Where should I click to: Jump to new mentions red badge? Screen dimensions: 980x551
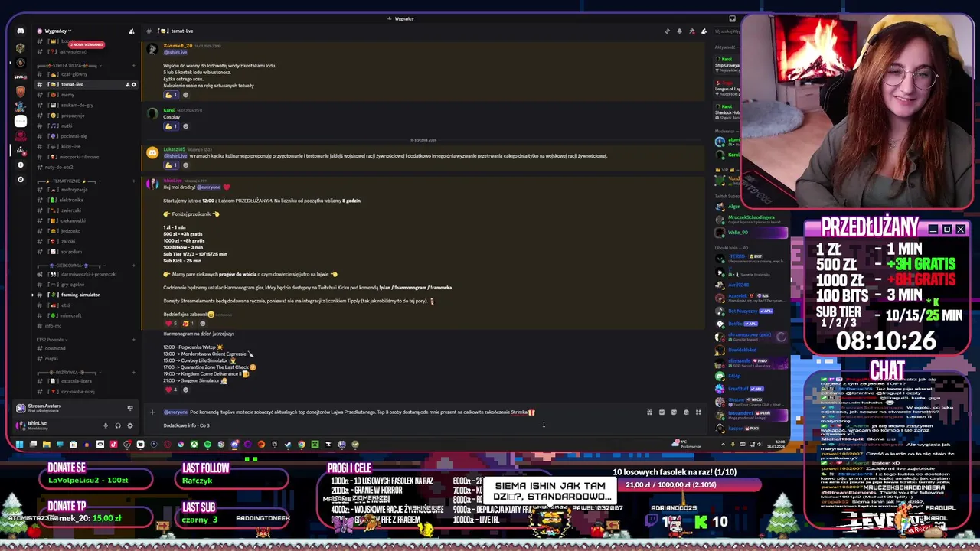[x=86, y=44]
